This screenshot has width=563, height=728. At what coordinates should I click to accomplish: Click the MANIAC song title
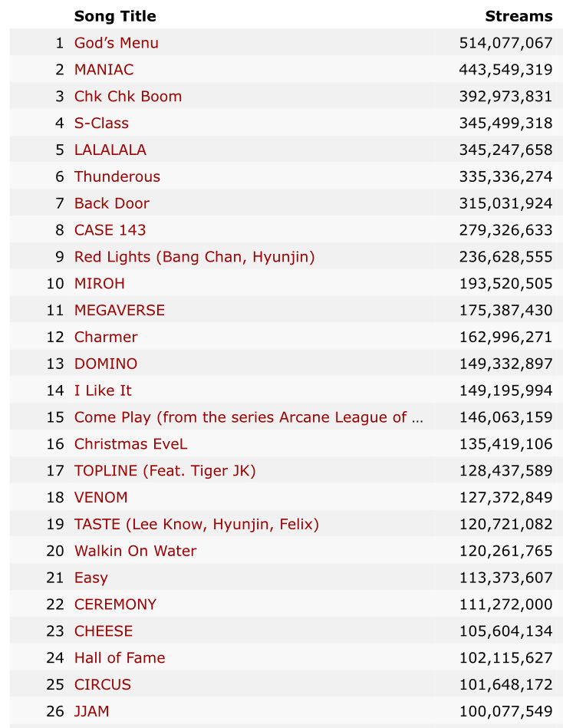tap(104, 70)
